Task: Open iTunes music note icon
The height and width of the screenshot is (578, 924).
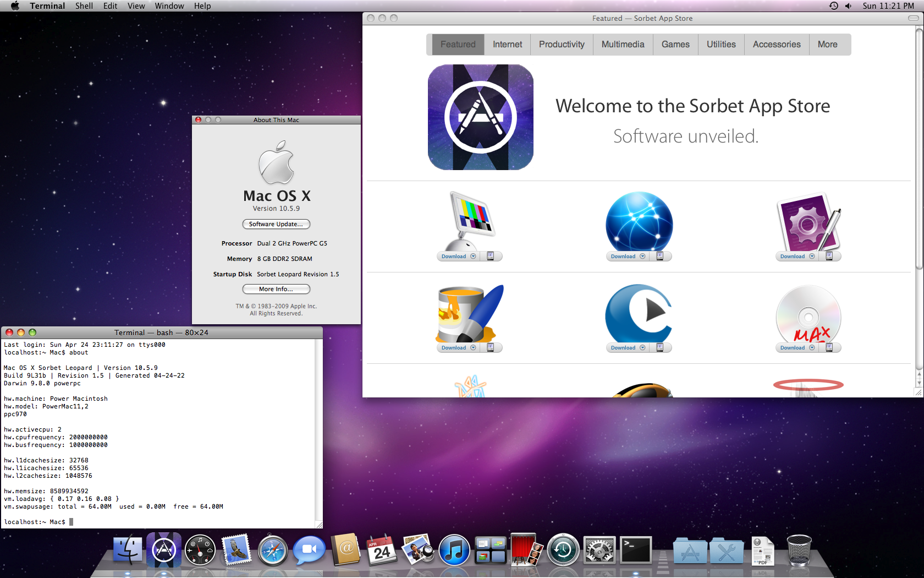Action: tap(454, 550)
